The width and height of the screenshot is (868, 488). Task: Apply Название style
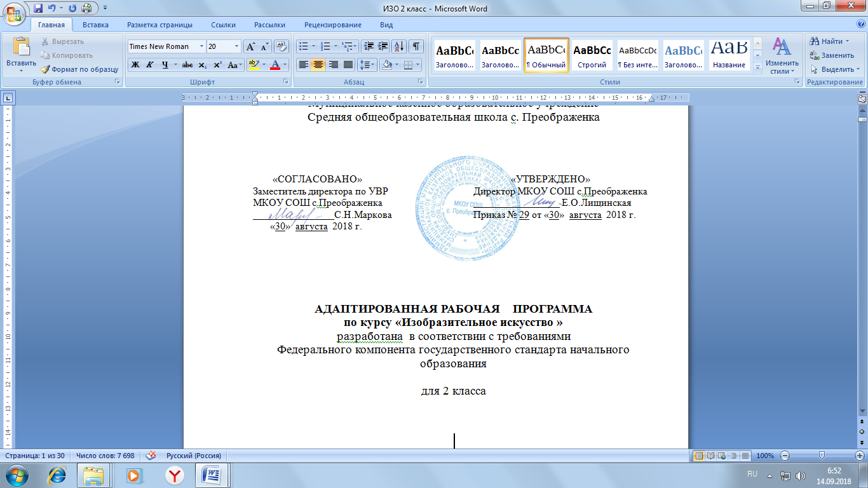tap(729, 55)
